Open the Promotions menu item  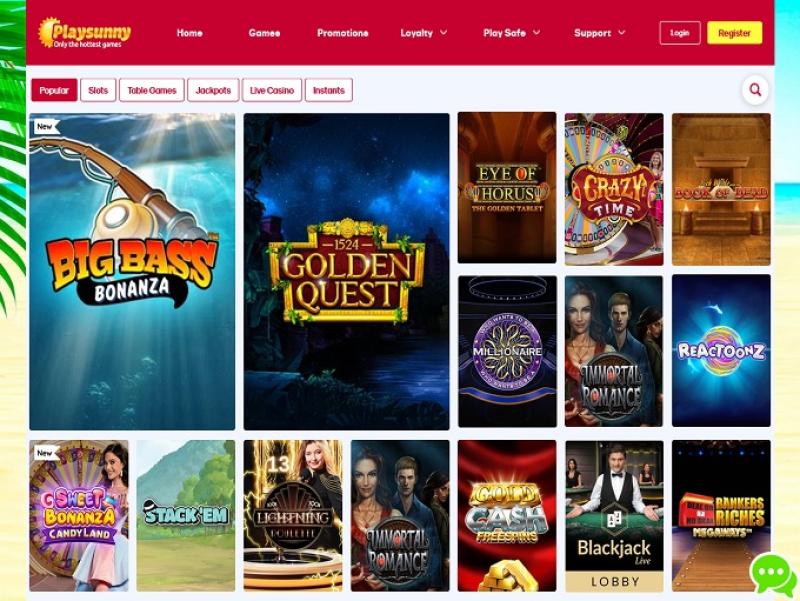pos(343,33)
